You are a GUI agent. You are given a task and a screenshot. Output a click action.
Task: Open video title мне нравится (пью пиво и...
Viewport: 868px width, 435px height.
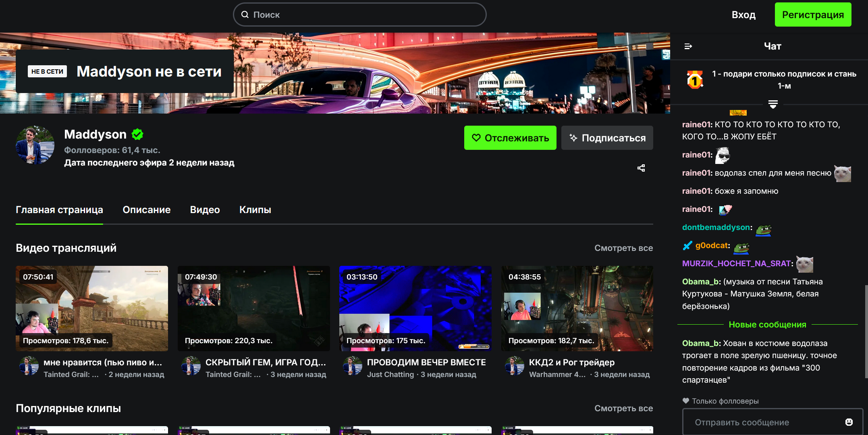(103, 362)
